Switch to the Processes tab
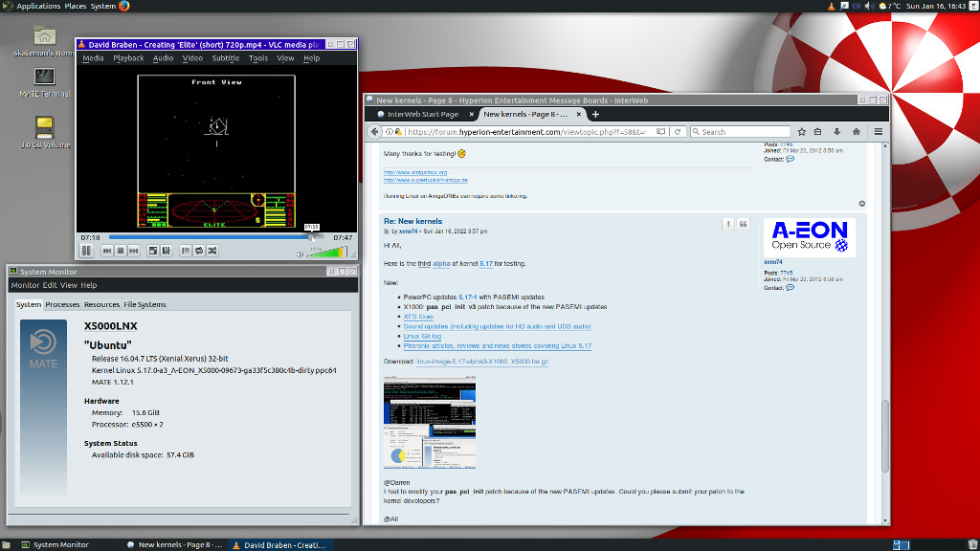 [62, 304]
